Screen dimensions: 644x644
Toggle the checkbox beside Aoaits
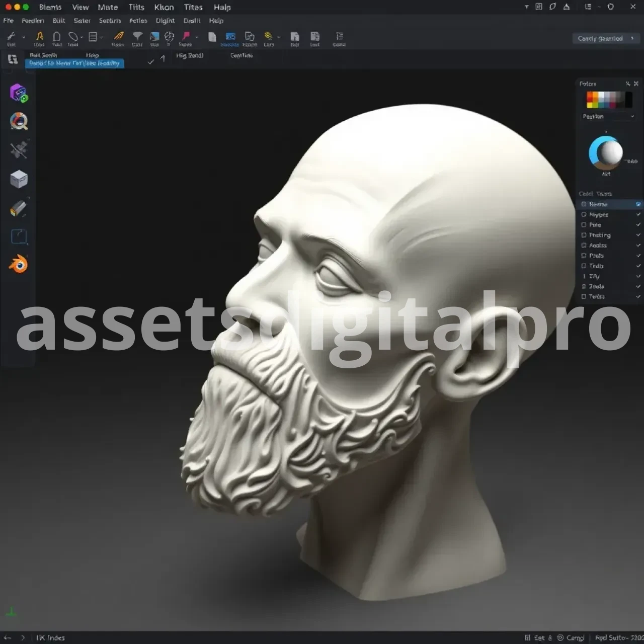[x=584, y=246]
